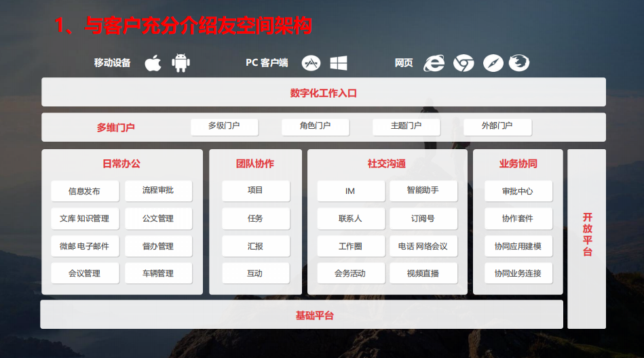Click the PC 客户端 label
This screenshot has height=358, width=644.
pyautogui.click(x=267, y=63)
